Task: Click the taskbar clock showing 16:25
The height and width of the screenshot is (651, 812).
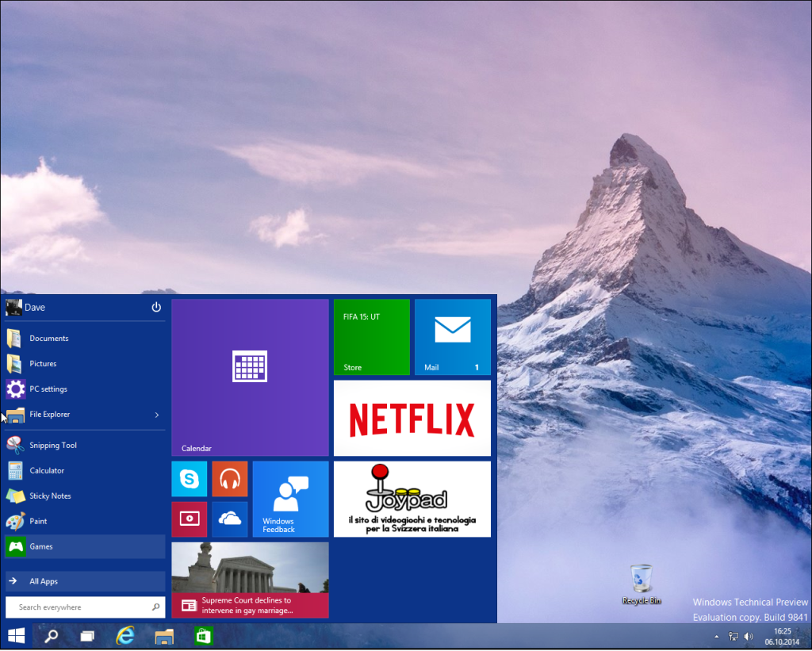Action: coord(782,637)
